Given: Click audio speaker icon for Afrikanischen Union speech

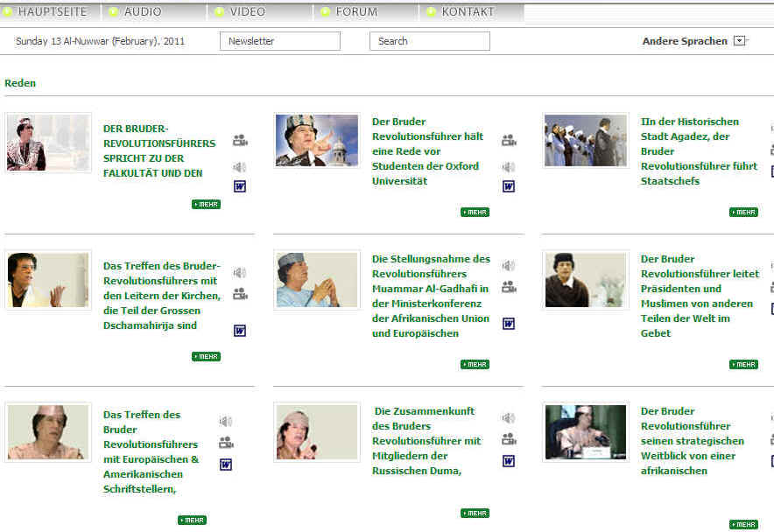Looking at the screenshot, I should point(509,266).
